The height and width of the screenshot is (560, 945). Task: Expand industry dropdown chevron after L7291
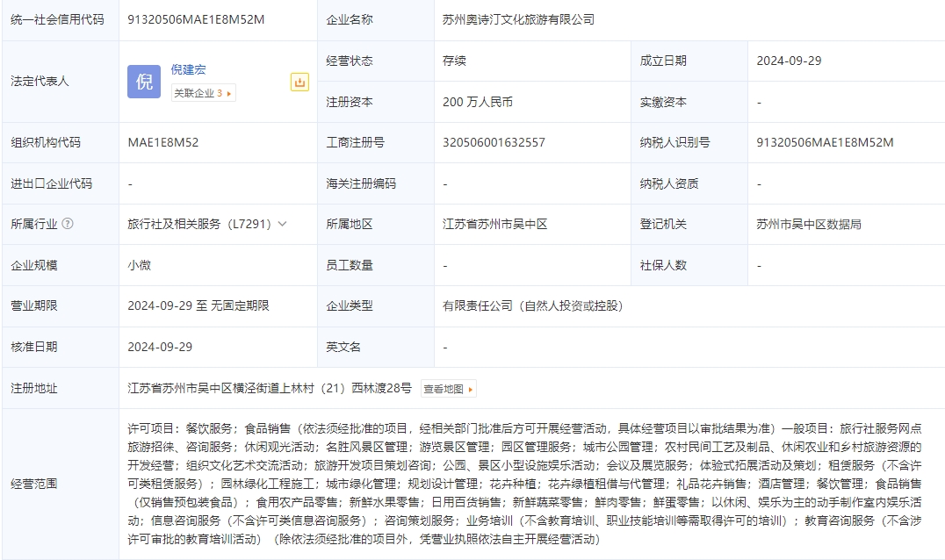pos(282,224)
